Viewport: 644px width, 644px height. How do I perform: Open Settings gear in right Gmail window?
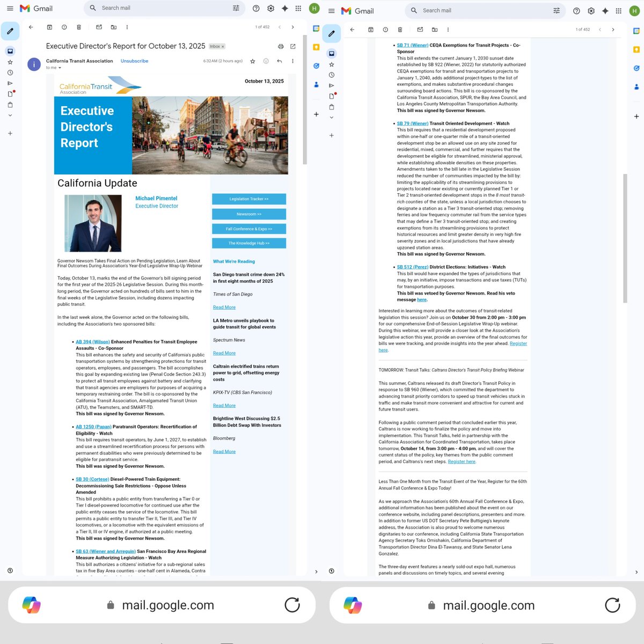(591, 11)
